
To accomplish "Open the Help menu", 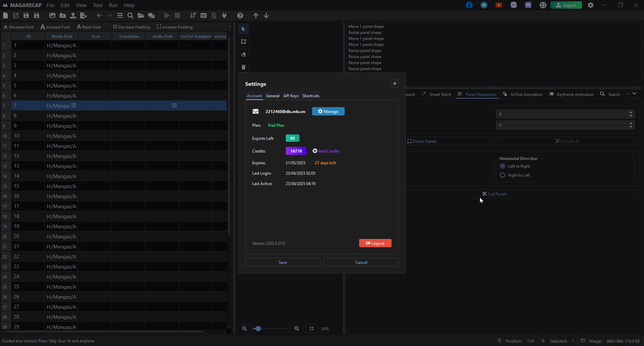I will [x=129, y=5].
